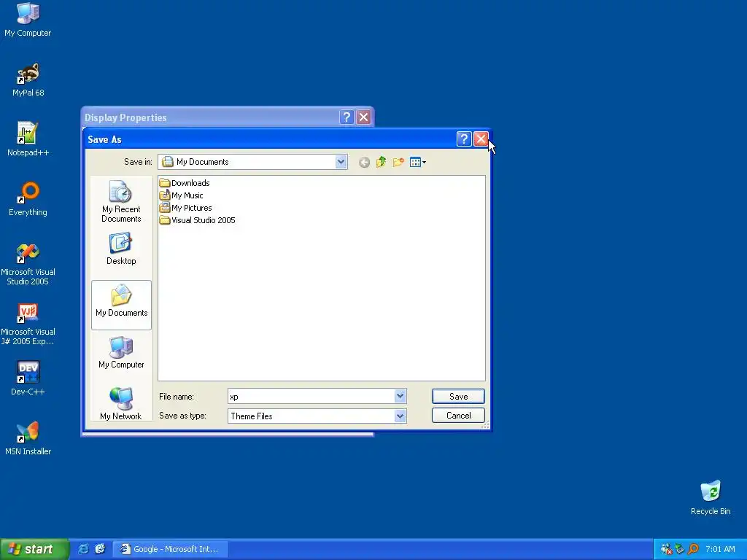Image resolution: width=747 pixels, height=560 pixels.
Task: Click the Save button
Action: pyautogui.click(x=458, y=396)
